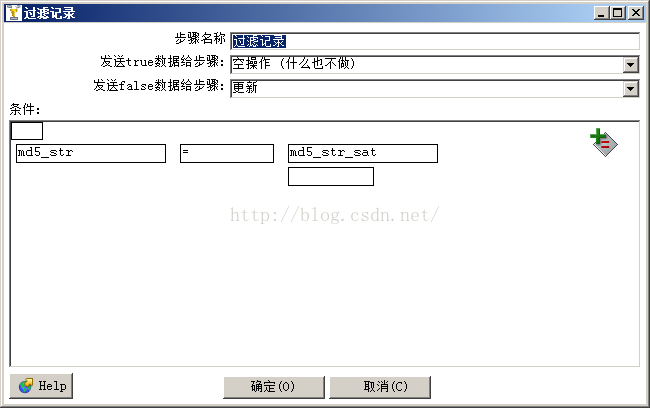650x408 pixels.
Task: Click the 空操作 (什么也不做) combo text field
Action: (427, 64)
